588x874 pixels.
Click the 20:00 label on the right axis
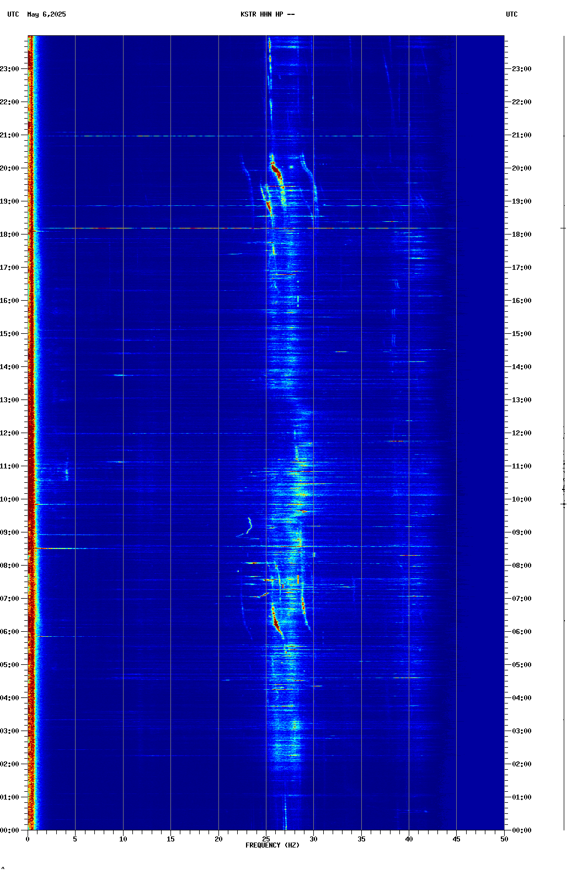522,168
